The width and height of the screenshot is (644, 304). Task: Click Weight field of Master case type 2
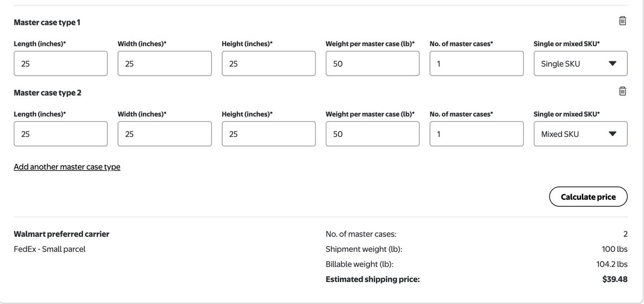372,134
